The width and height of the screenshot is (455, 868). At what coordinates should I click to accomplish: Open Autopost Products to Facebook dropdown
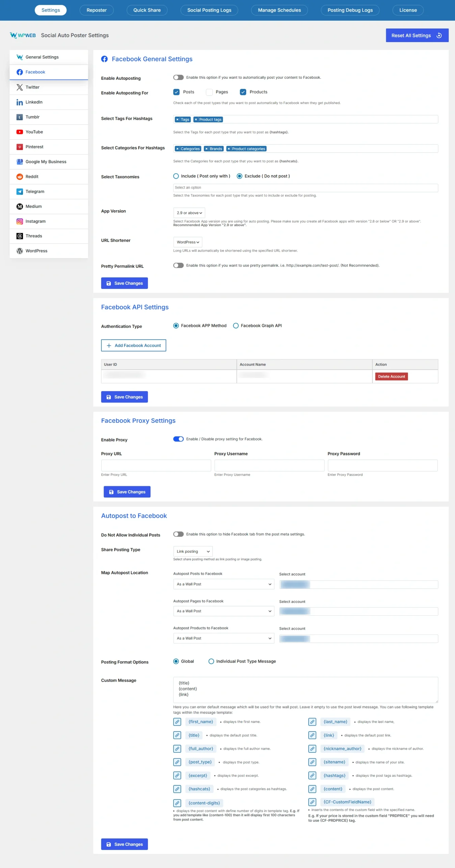click(x=224, y=638)
